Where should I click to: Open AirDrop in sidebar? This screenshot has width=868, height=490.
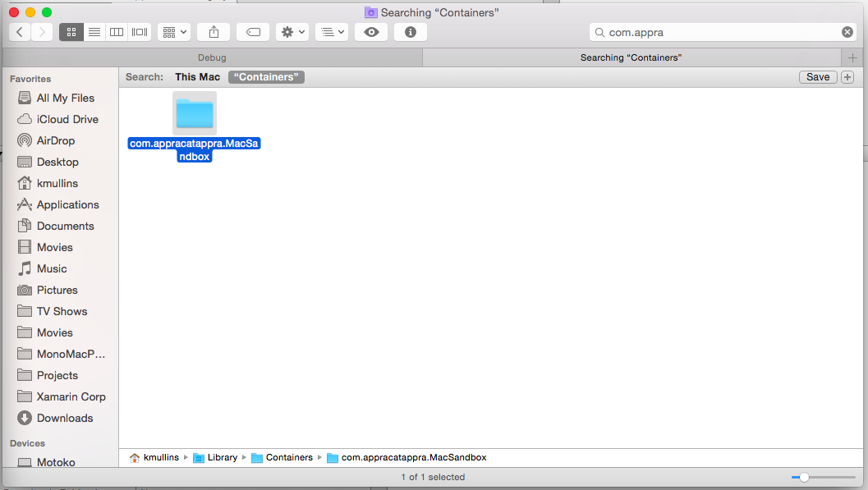click(55, 140)
